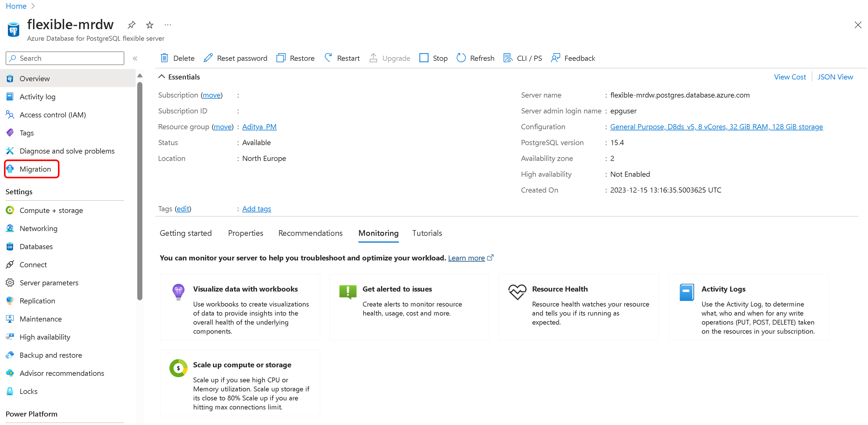Click the Reset password pencil icon
Image resolution: width=868 pixels, height=425 pixels.
[208, 58]
